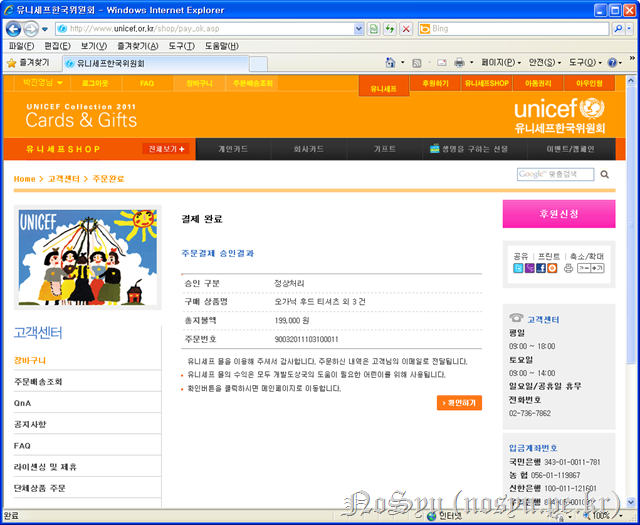The height and width of the screenshot is (525, 640).
Task: Open the 도구(T) menu in menu bar
Action: click(182, 46)
